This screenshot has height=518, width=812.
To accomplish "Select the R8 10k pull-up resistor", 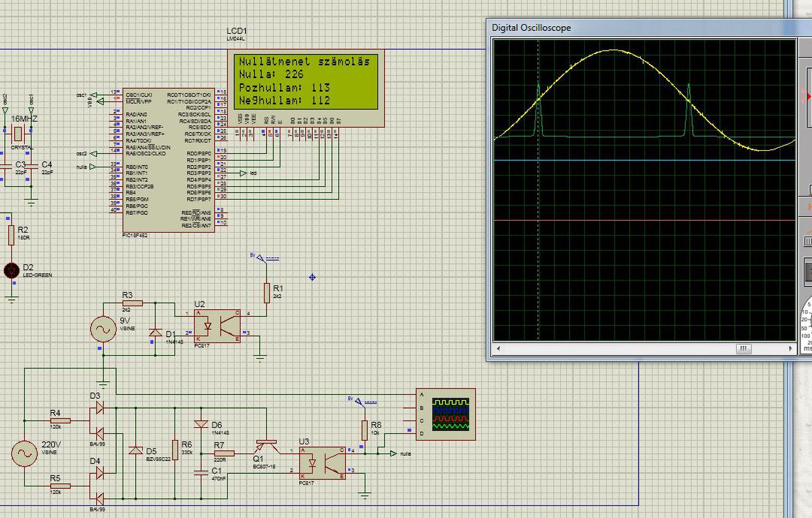I will coord(365,429).
